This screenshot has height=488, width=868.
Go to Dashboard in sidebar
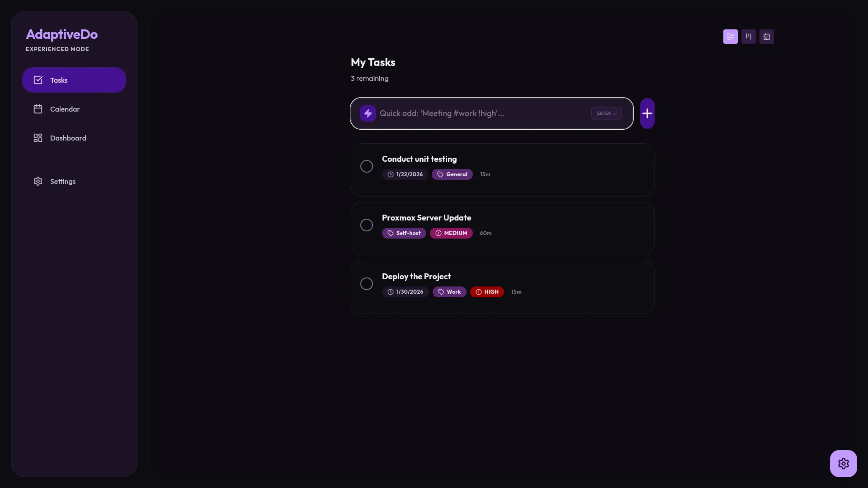tap(68, 138)
